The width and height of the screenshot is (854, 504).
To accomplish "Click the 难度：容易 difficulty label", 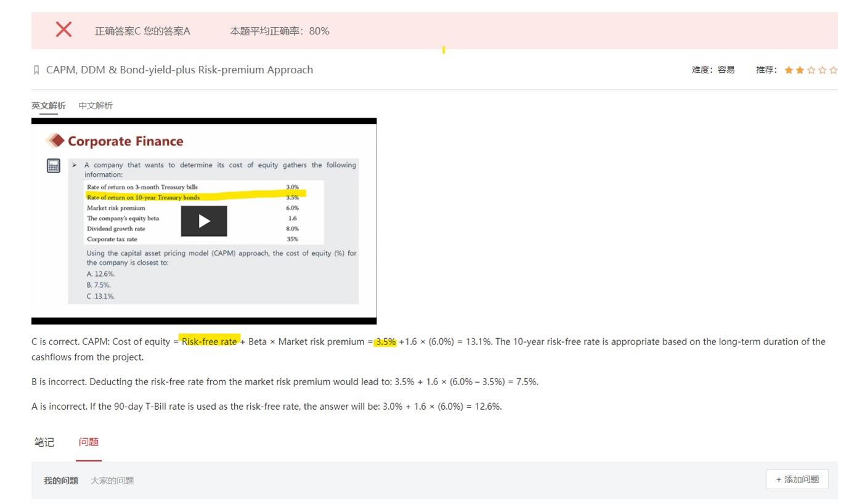I will pyautogui.click(x=713, y=70).
